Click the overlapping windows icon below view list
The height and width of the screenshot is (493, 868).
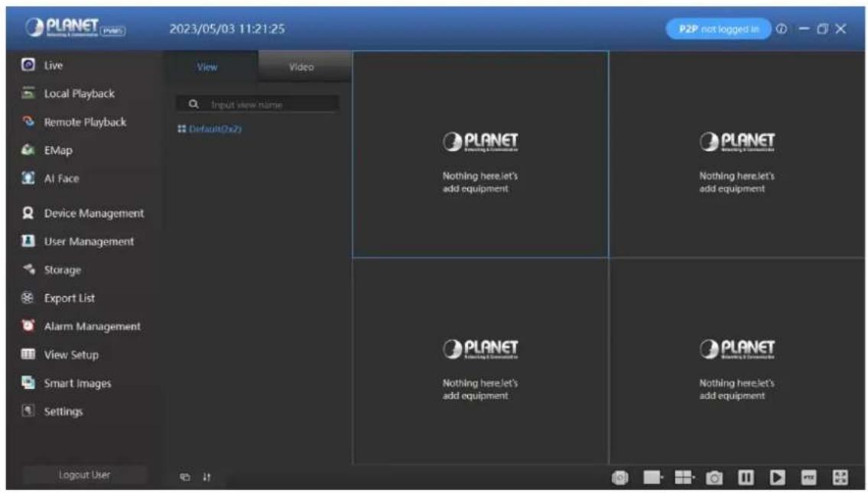pos(185,477)
